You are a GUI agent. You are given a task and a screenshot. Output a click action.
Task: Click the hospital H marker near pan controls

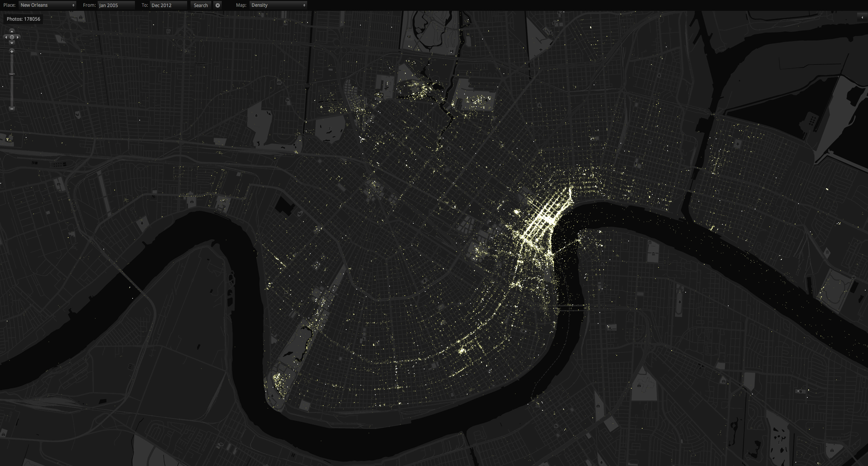pos(62,40)
